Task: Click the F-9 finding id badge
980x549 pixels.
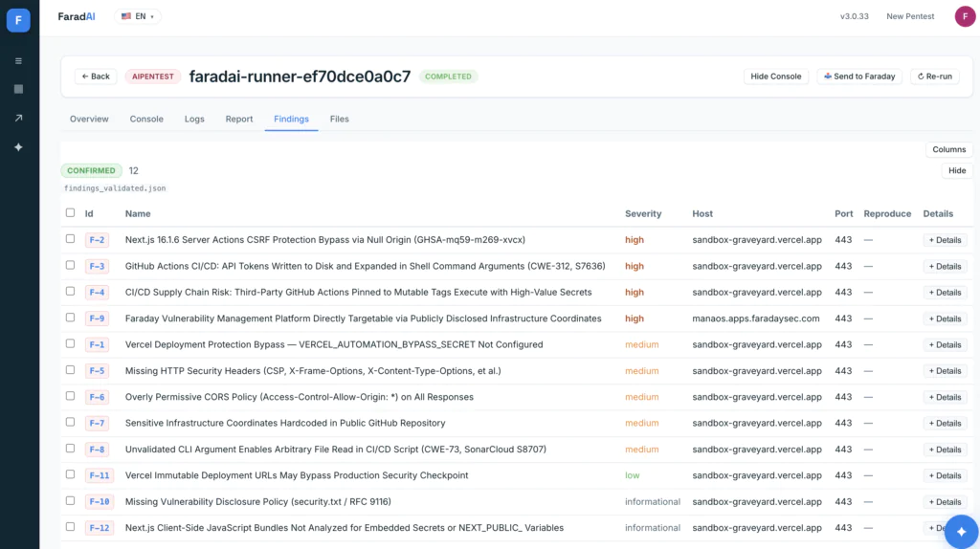Action: pos(97,318)
